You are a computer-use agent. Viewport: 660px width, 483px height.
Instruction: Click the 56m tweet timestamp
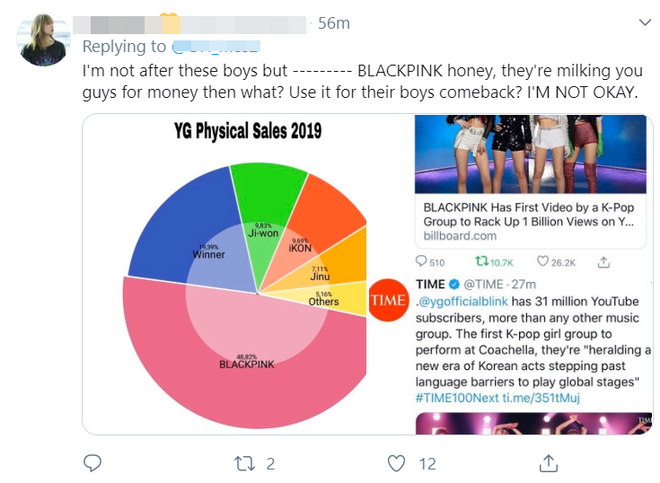(334, 24)
